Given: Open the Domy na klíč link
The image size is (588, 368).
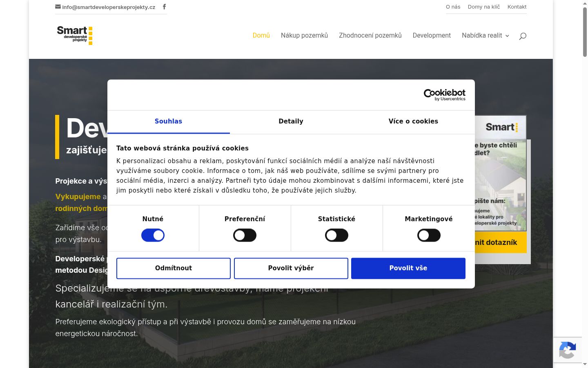Looking at the screenshot, I should (x=484, y=7).
